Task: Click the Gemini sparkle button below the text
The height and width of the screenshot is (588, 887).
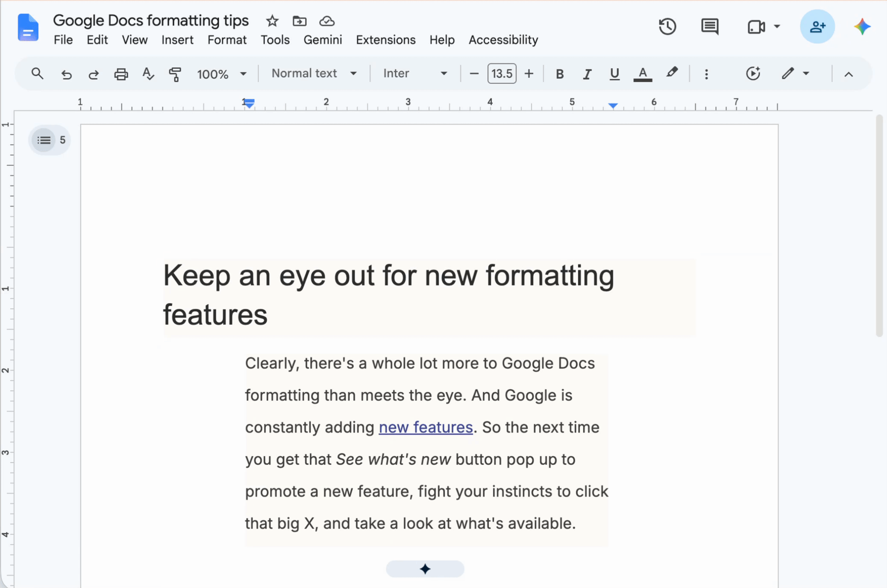Action: pyautogui.click(x=425, y=569)
